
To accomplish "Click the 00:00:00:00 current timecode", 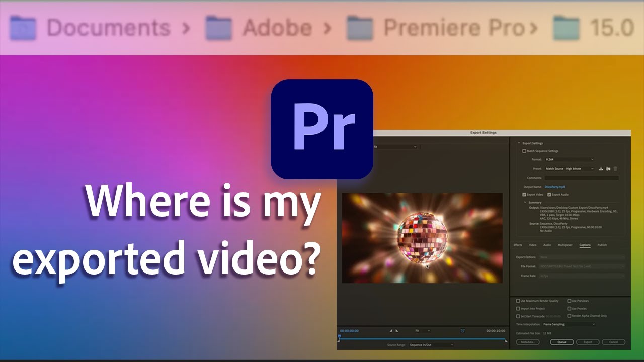I will point(350,331).
